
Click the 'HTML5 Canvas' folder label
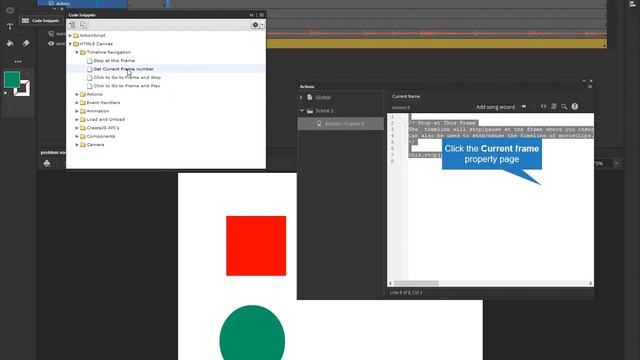(96, 44)
